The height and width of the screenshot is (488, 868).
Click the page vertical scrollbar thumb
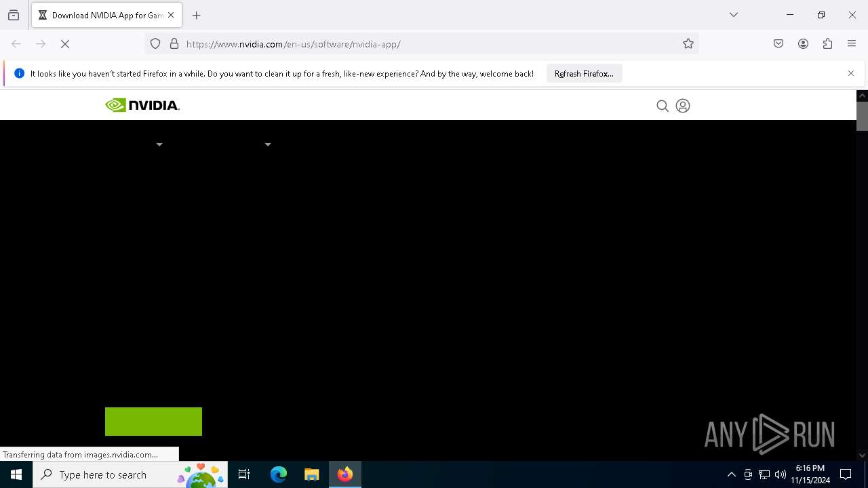[x=862, y=116]
